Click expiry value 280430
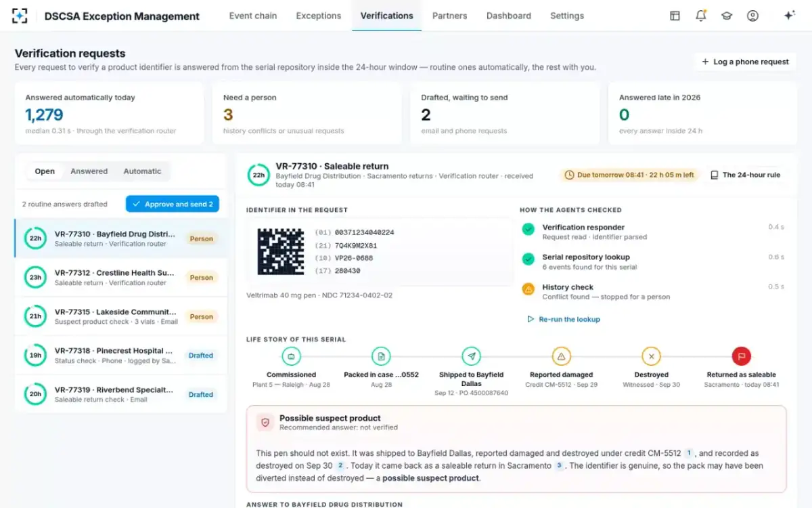Viewport: 812px width, 508px height. tap(347, 271)
